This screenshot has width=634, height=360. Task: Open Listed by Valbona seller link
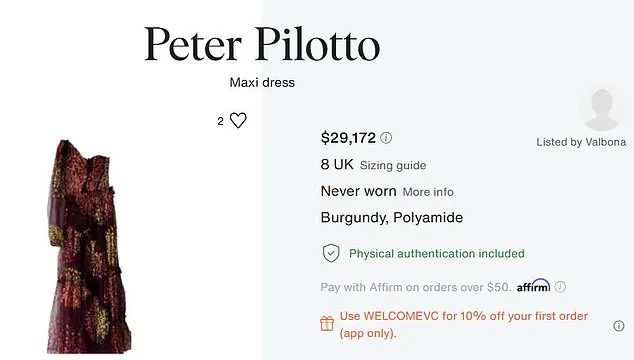(581, 142)
